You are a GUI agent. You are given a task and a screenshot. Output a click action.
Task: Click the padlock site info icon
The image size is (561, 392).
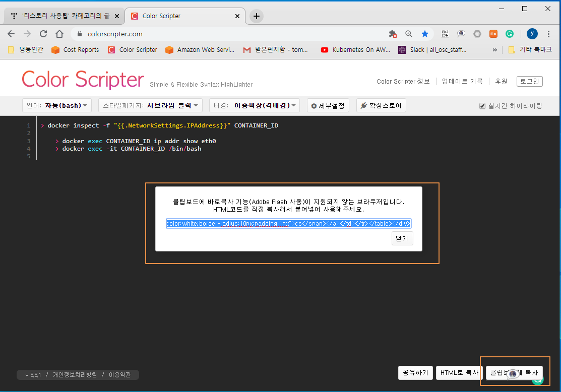[x=80, y=34]
